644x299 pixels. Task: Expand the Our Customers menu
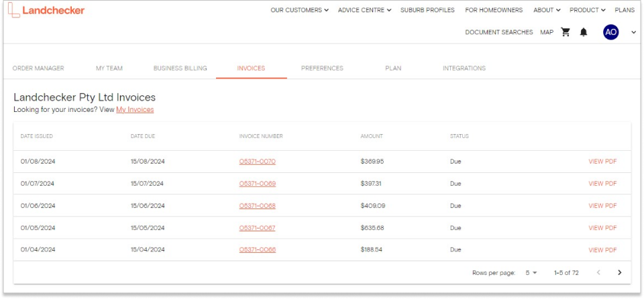click(299, 10)
